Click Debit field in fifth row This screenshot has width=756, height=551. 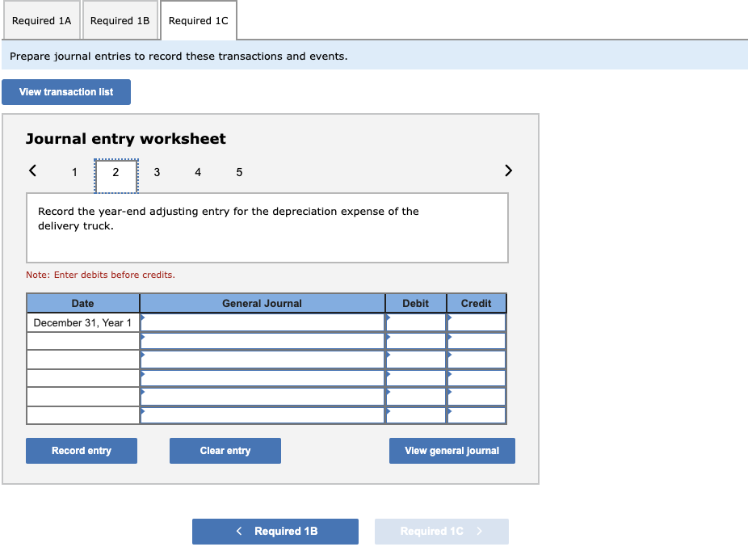click(x=416, y=397)
